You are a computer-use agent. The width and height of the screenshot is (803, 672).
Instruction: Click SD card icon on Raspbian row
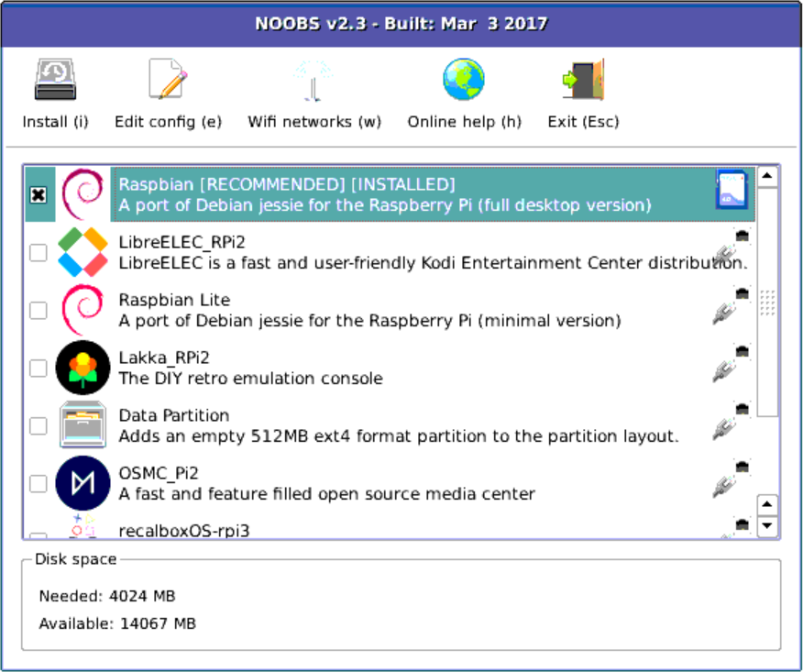point(731,191)
